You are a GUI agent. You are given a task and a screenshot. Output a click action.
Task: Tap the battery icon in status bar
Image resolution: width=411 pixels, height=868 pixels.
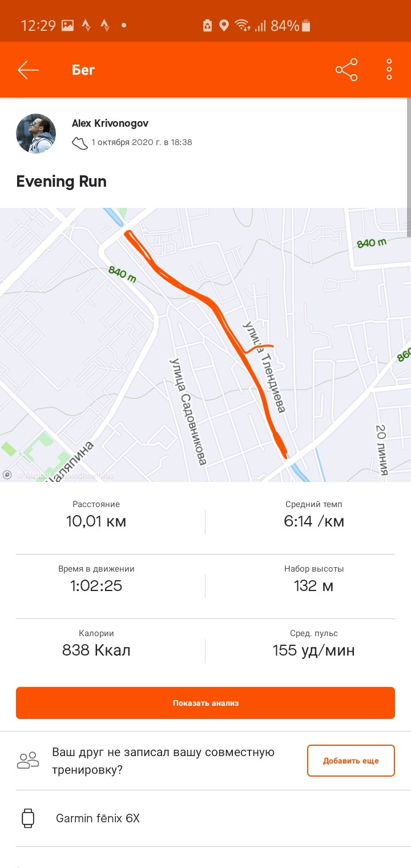click(x=307, y=26)
